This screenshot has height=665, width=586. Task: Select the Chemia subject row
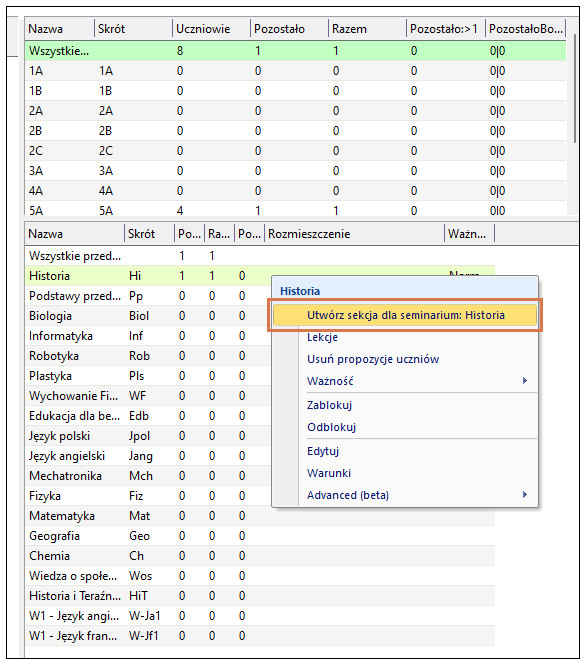tap(260, 556)
